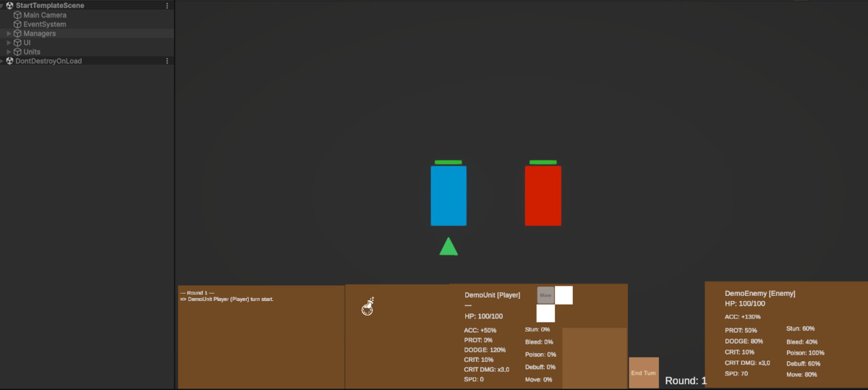Viewport: 868px width, 390px height.
Task: Select the Managers row
Action: pyautogui.click(x=87, y=33)
